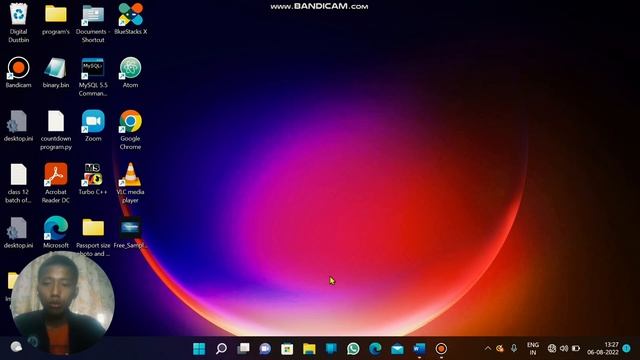Image resolution: width=640 pixels, height=360 pixels.
Task: Select the Google Chrome desktop icon
Action: [131, 130]
